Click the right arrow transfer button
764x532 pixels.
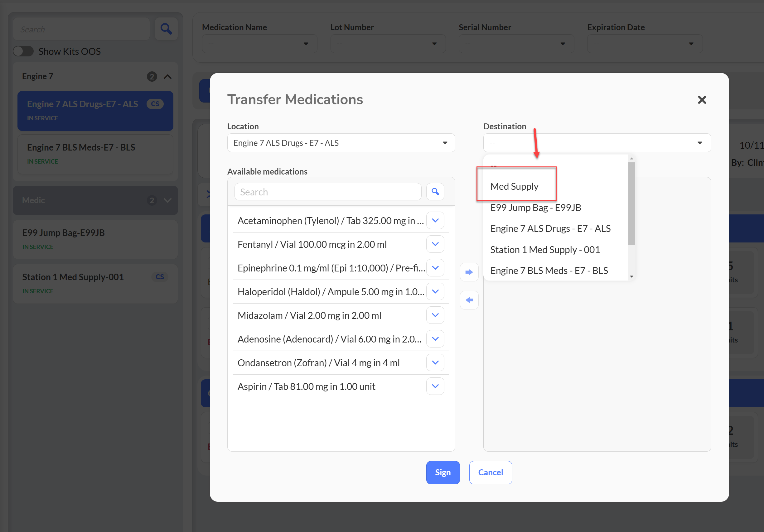(x=469, y=272)
